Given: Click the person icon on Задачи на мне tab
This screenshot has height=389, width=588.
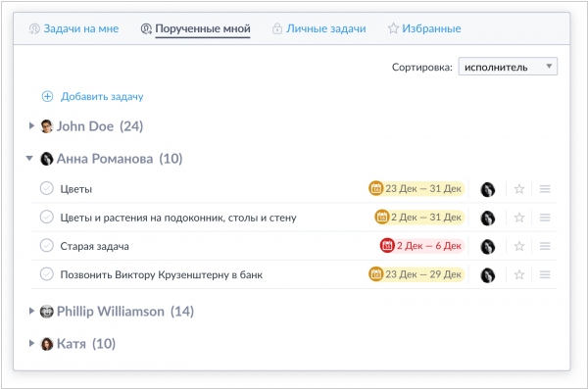Looking at the screenshot, I should tap(34, 28).
